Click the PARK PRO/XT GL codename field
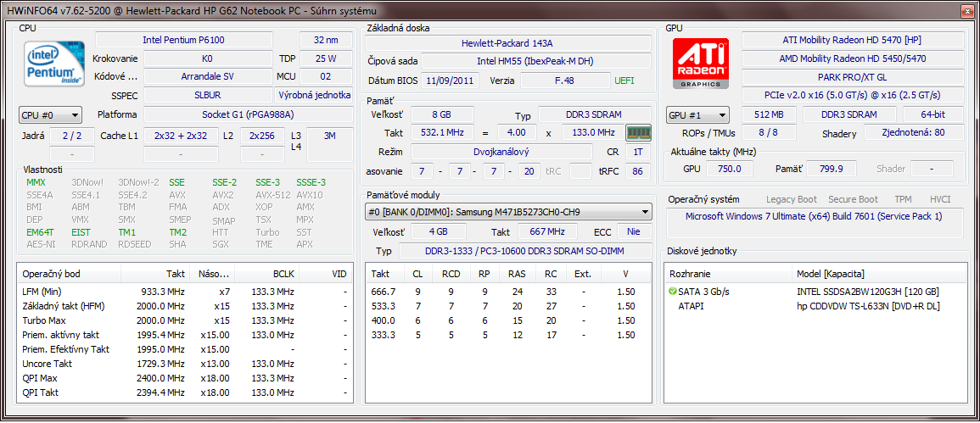This screenshot has width=980, height=423. pyautogui.click(x=853, y=77)
